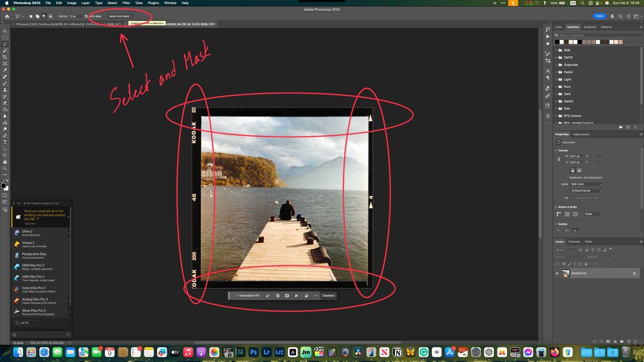This screenshot has height=362, width=644.
Task: Switch to the Adjustments tab
Action: [x=581, y=134]
